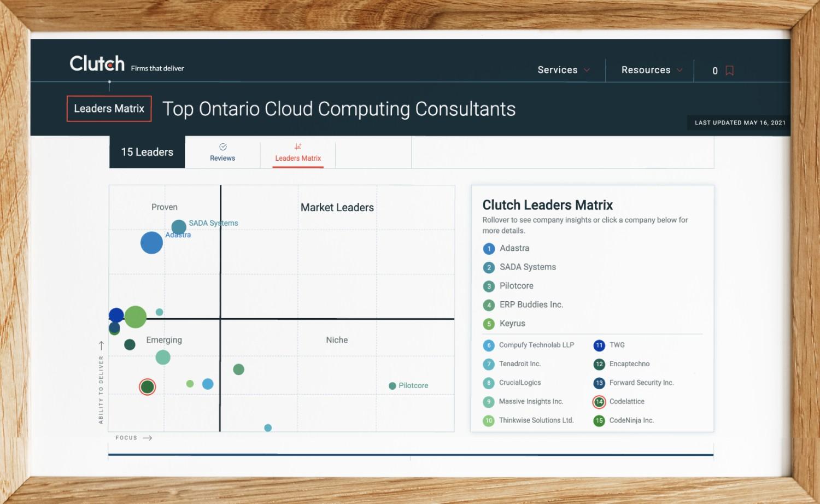Click the saved count 0 in header
Image resolution: width=820 pixels, height=504 pixels.
click(715, 71)
